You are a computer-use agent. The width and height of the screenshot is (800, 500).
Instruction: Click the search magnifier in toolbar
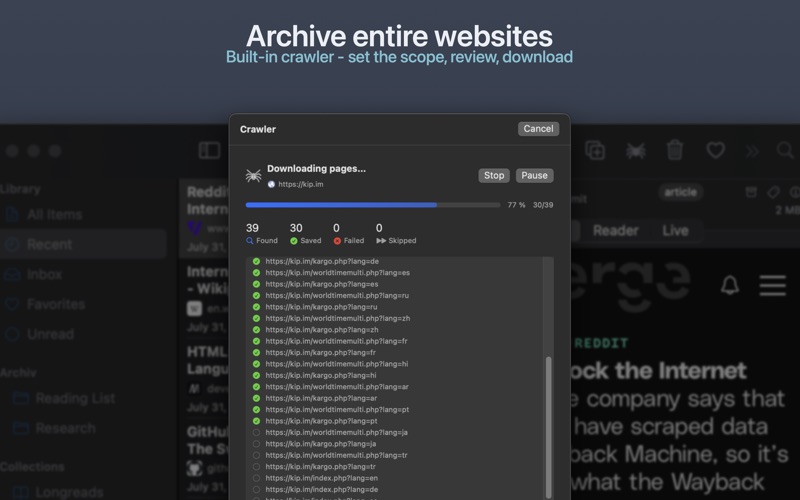785,150
